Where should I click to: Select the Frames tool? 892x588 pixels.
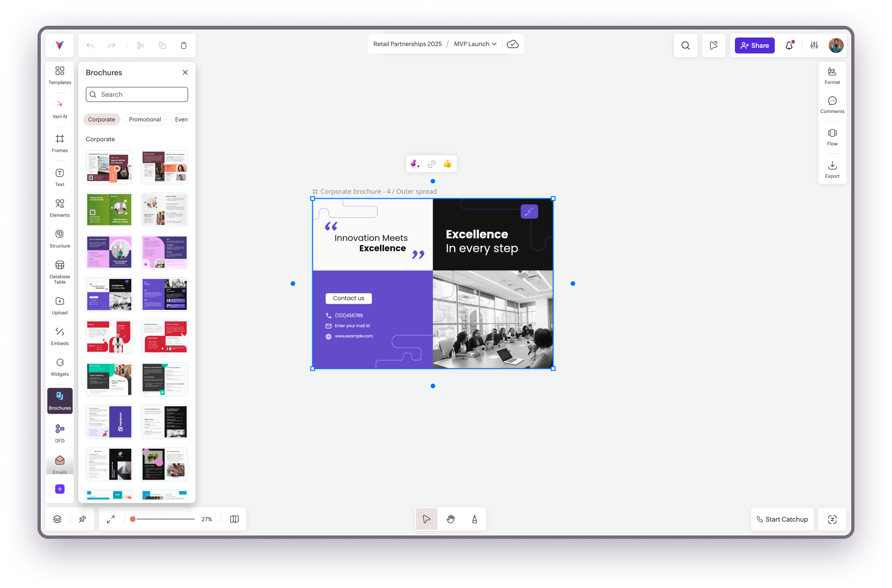pyautogui.click(x=60, y=143)
